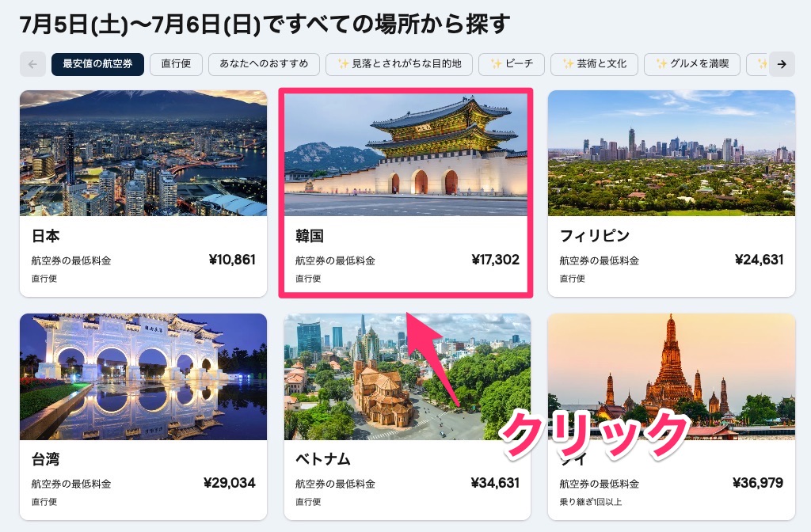Image resolution: width=811 pixels, height=532 pixels.
Task: Click the ¥10,861 Japan fare
Action: point(232,260)
